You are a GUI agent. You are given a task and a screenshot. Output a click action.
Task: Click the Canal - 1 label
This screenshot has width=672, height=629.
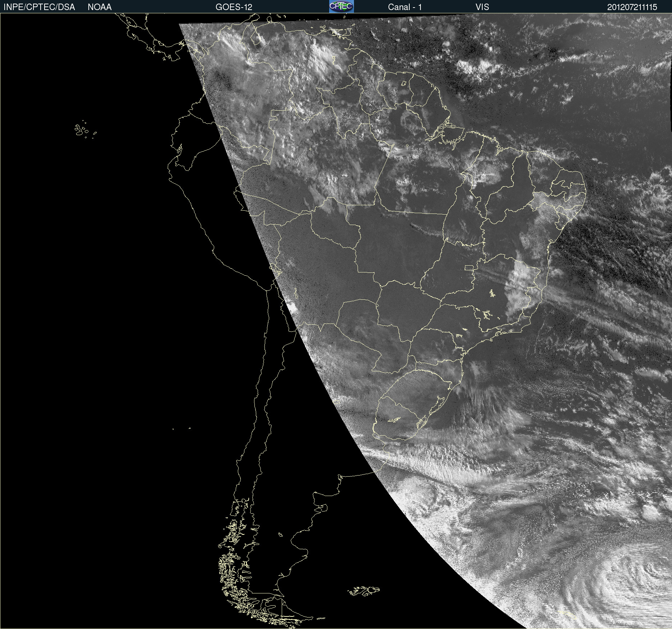pyautogui.click(x=405, y=7)
